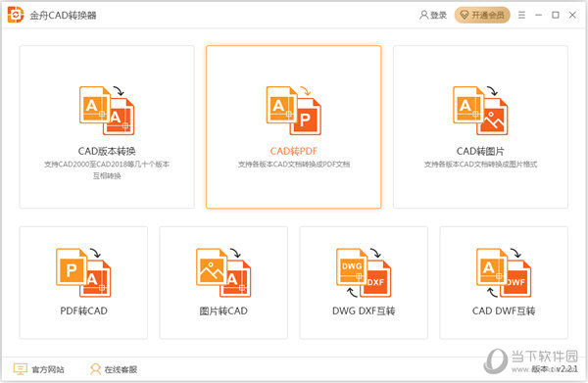Close the 金舟CAD转换器 window
This screenshot has width=588, height=383.
(x=572, y=15)
